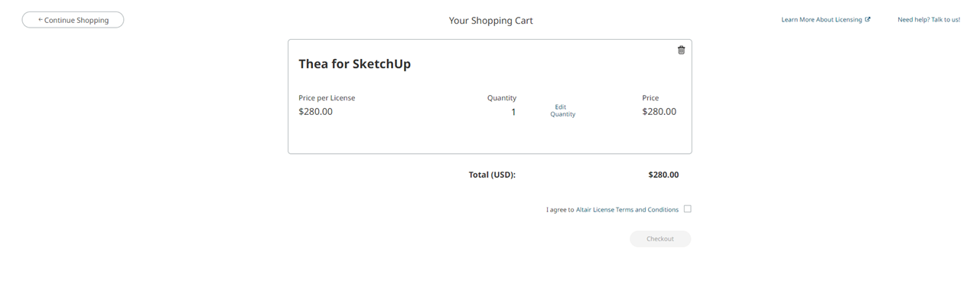Click the Quantity column label
The image size is (980, 285).
tap(502, 98)
